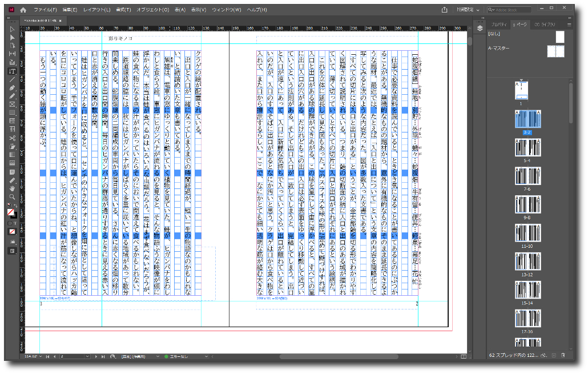Select the Type tool in the toolbox
The width and height of the screenshot is (588, 374).
[x=12, y=71]
